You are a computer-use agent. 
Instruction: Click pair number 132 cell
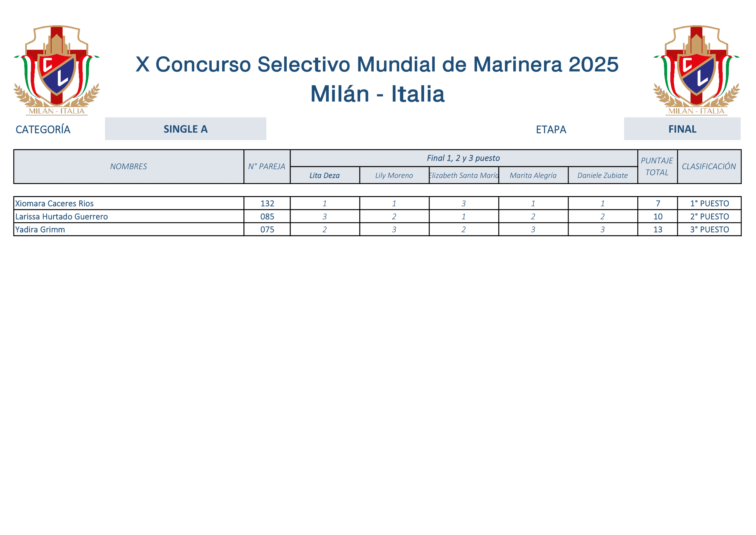click(x=267, y=203)
